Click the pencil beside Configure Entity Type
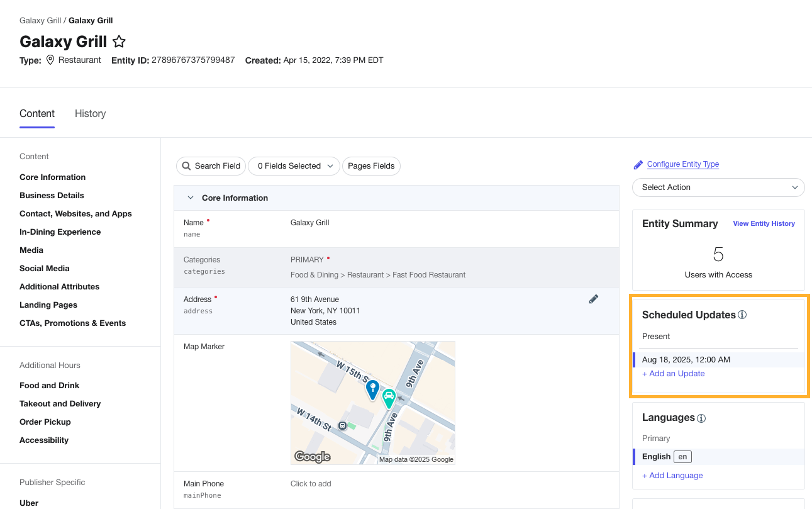 pyautogui.click(x=638, y=164)
